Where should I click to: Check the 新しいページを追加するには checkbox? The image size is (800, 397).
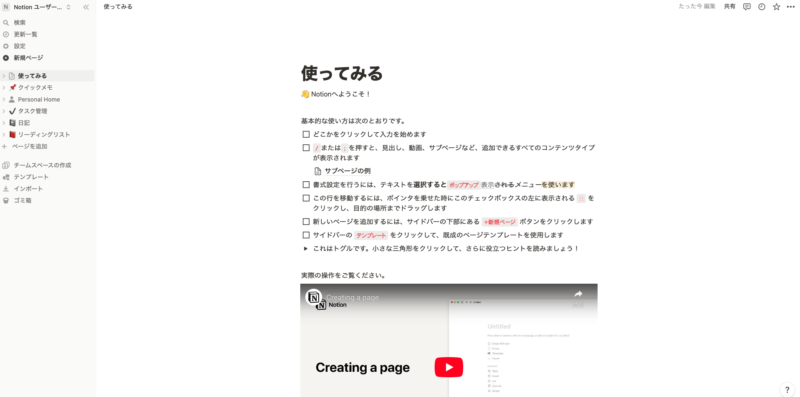[x=306, y=221]
